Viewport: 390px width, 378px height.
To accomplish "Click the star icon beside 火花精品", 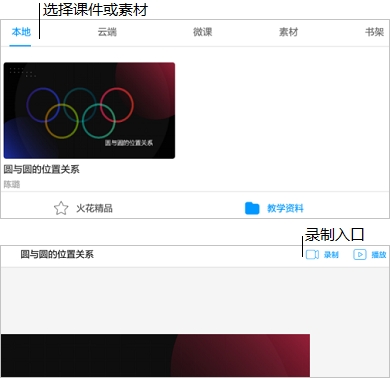I will tap(61, 208).
